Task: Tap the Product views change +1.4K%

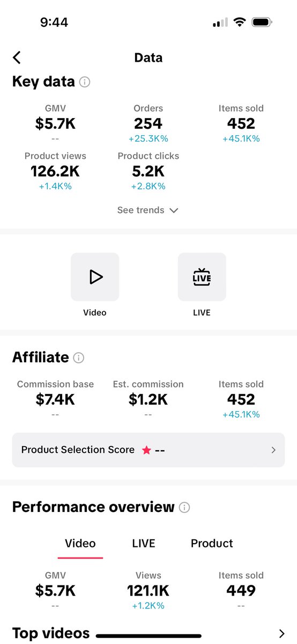Action: coord(55,187)
